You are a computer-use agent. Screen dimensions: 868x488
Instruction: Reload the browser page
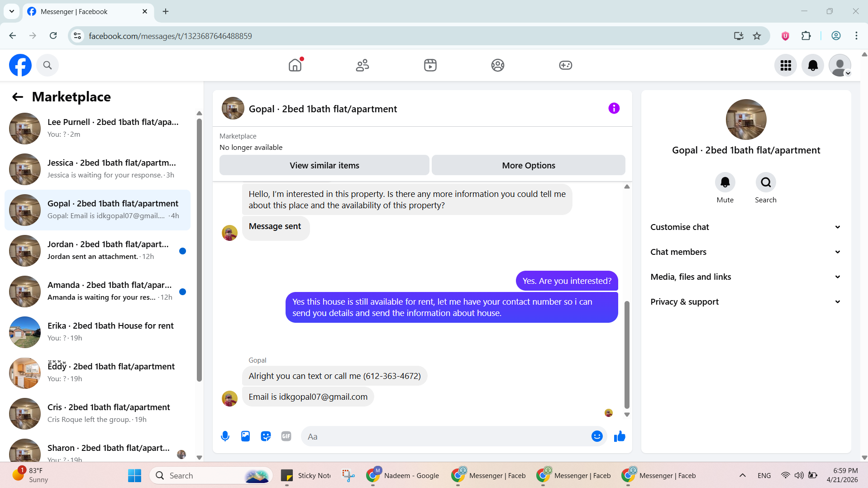pyautogui.click(x=53, y=36)
